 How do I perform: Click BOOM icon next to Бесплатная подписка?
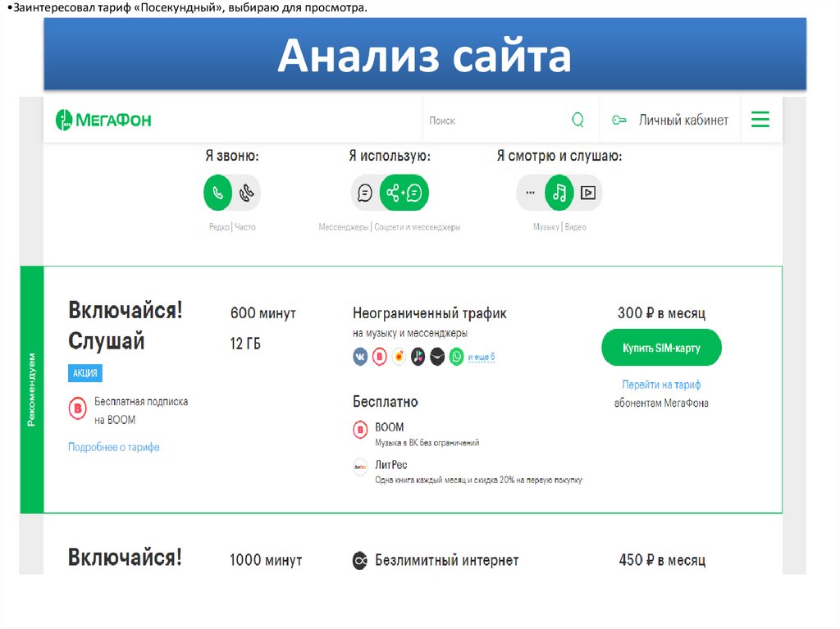tap(78, 408)
